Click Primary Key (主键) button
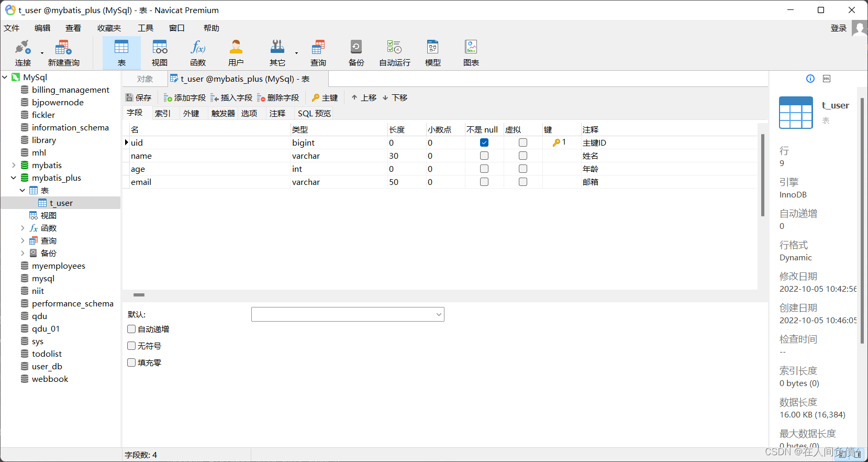This screenshot has width=868, height=462. point(325,97)
